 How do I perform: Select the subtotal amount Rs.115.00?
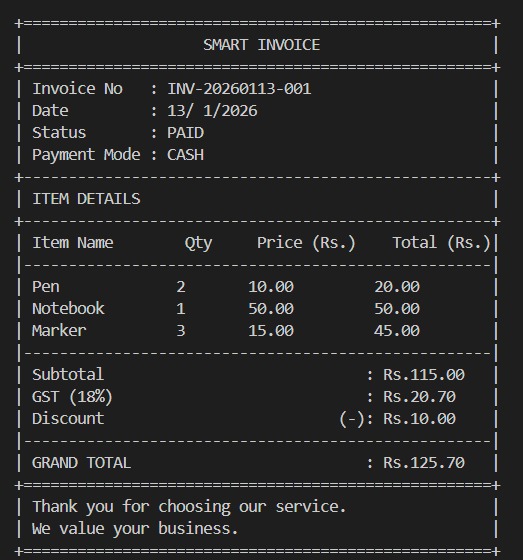pyautogui.click(x=424, y=375)
